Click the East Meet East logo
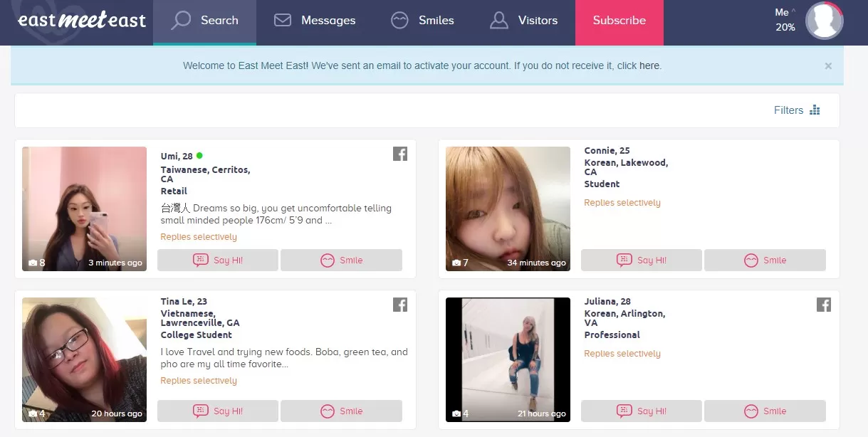Screen dimensions: 868x437 coord(81,20)
